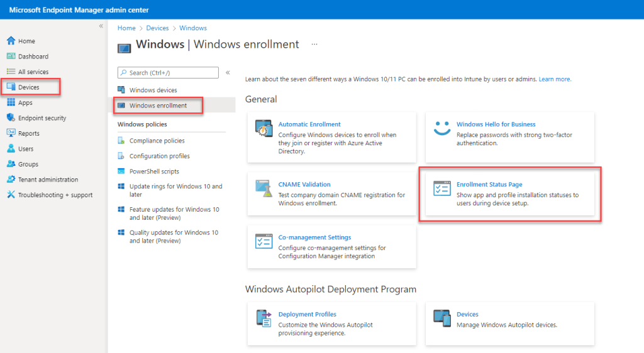
Task: Open PowerShell scripts menu item
Action: click(154, 171)
